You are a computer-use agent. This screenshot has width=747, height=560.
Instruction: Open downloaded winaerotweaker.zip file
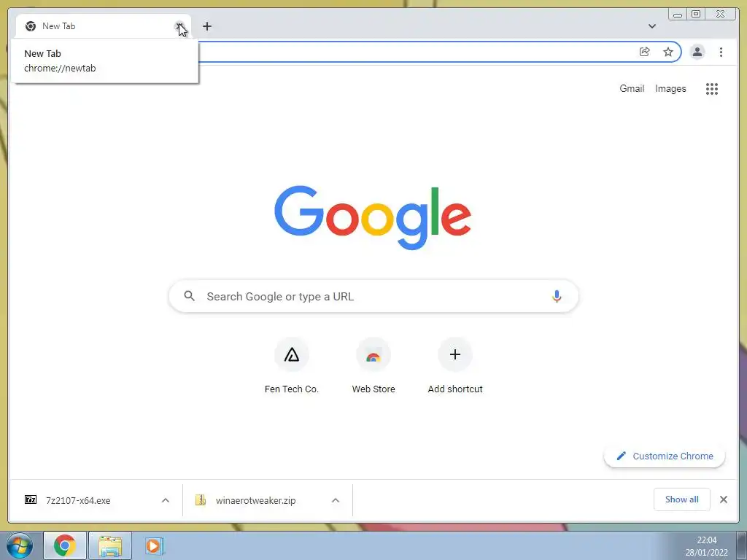(x=256, y=500)
